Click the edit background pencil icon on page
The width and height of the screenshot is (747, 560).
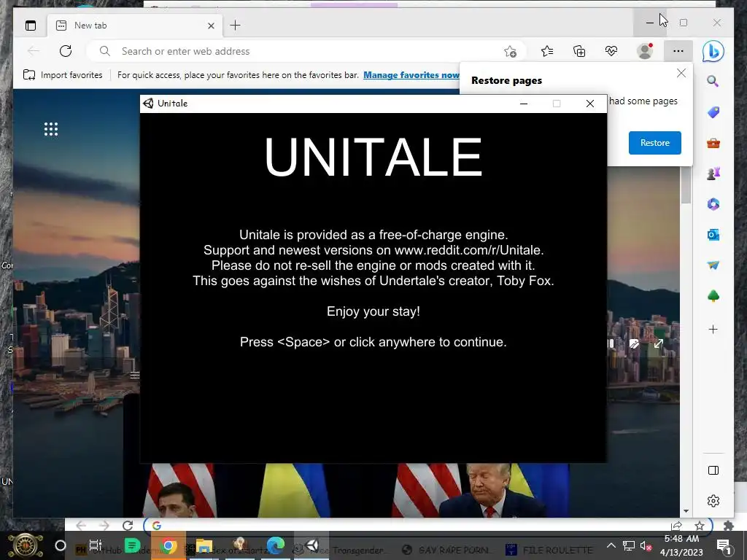pyautogui.click(x=634, y=344)
